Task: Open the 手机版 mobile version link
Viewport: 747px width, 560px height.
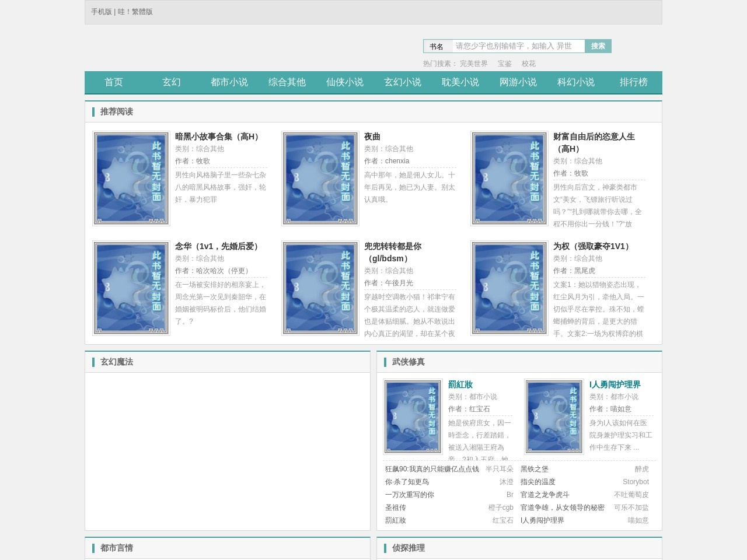Action: (x=101, y=12)
